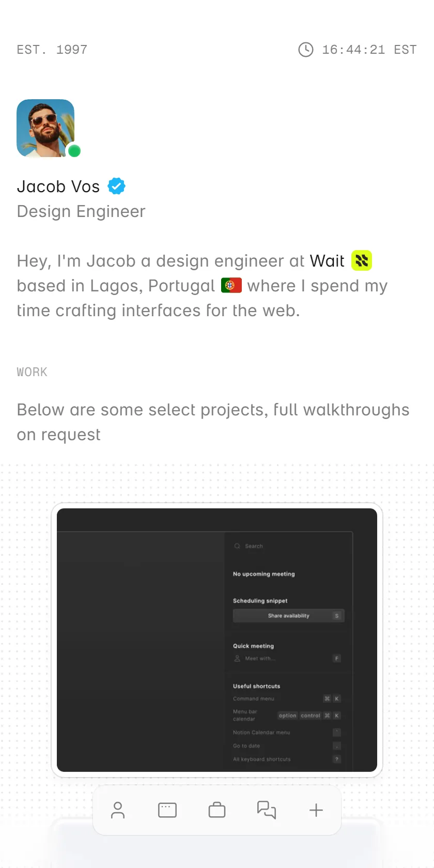Click Share availability button in preview
Image resolution: width=434 pixels, height=868 pixels.
[x=288, y=616]
